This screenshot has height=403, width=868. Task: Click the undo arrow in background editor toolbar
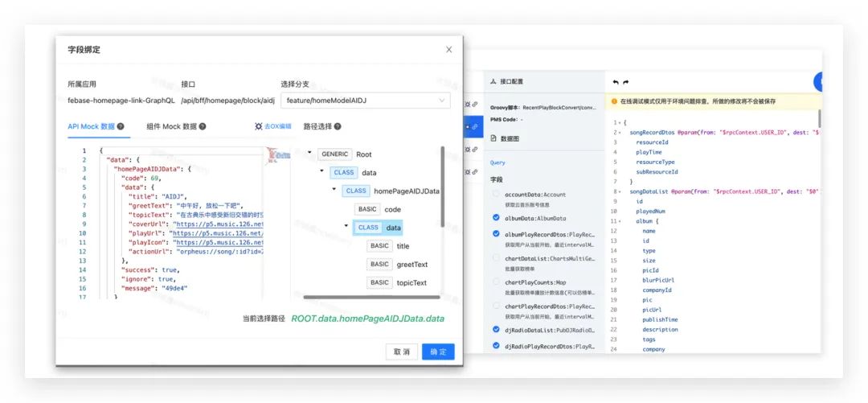pos(616,82)
